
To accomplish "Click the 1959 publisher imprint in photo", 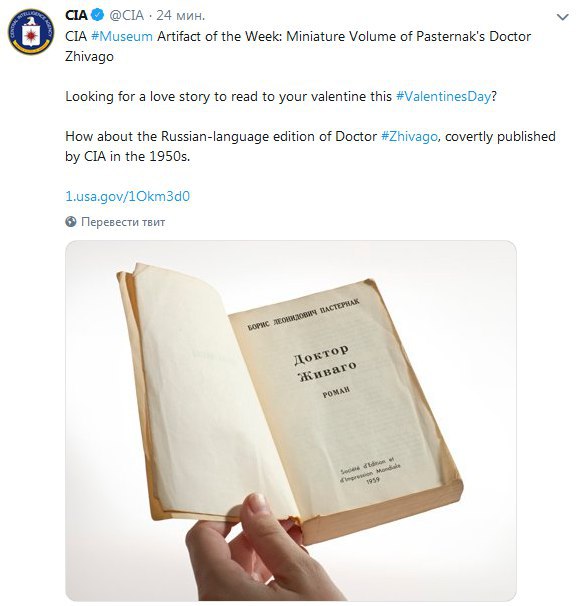I will (x=370, y=471).
